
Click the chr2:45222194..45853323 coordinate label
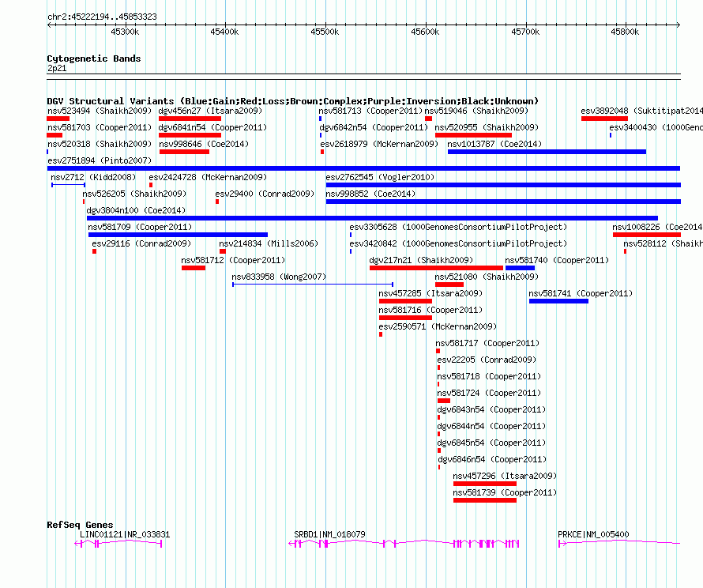click(x=102, y=17)
